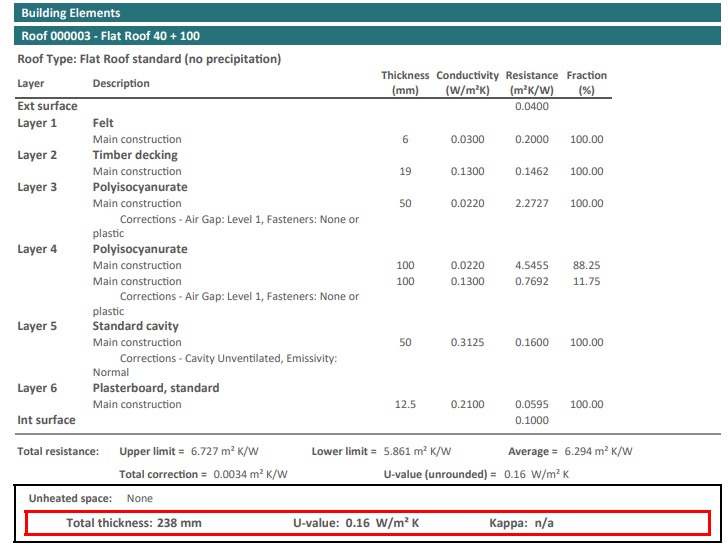Click the Layer 3 Polyisocyanurate name
Image resolution: width=728 pixels, height=549 pixels.
tap(140, 187)
